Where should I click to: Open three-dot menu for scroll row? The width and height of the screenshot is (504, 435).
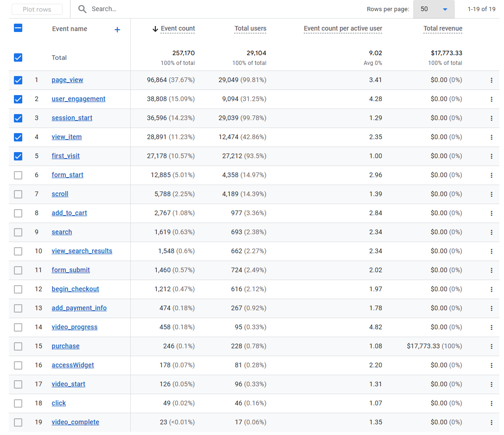pyautogui.click(x=491, y=194)
